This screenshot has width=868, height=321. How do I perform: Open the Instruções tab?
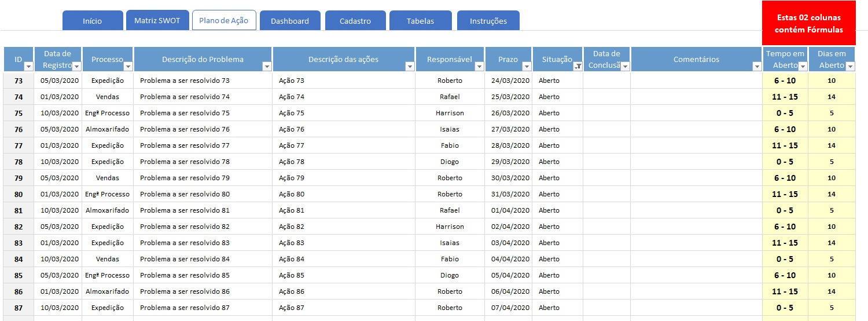click(488, 21)
